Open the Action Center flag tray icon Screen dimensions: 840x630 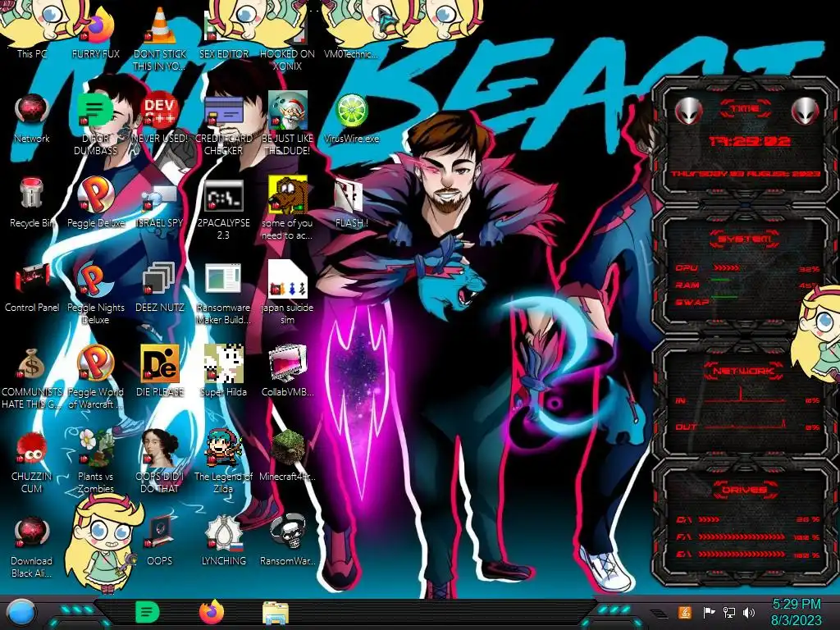(x=709, y=612)
